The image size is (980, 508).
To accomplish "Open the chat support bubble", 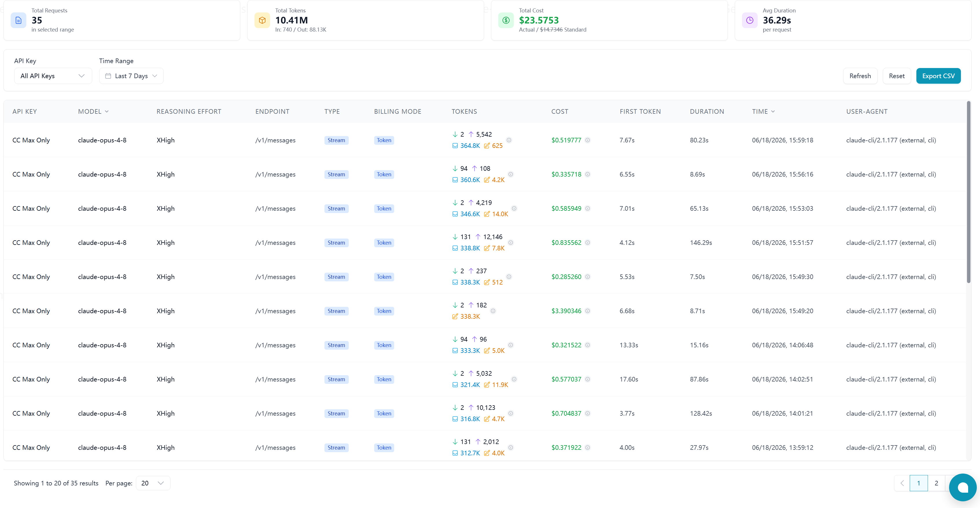I will point(963,487).
